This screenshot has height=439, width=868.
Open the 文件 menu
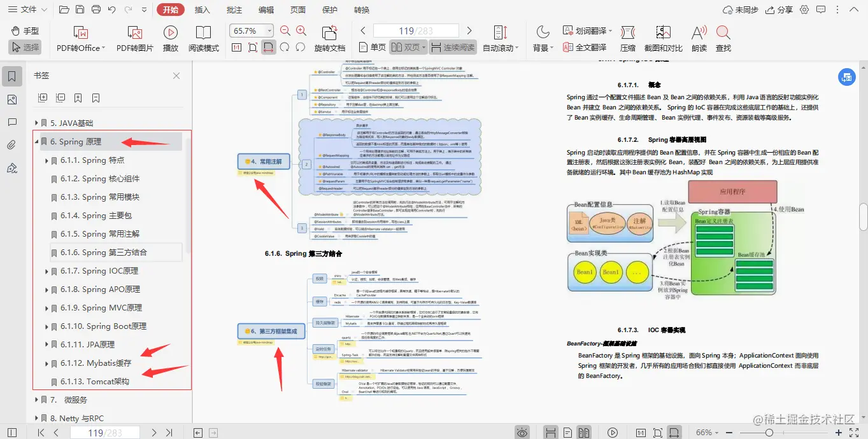(x=27, y=10)
